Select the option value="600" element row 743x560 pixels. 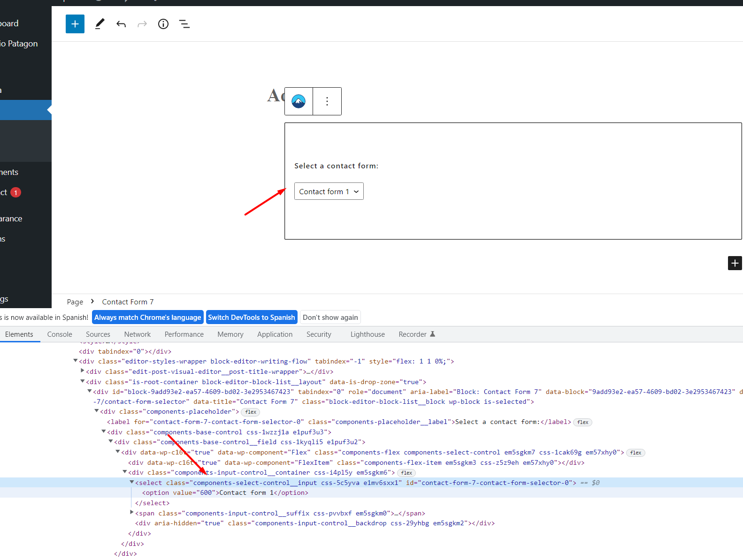pyautogui.click(x=371, y=492)
